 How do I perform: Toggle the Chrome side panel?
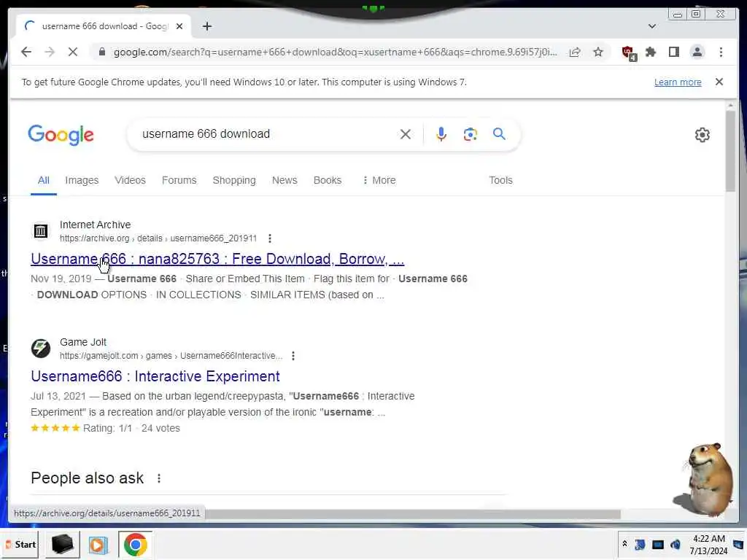click(x=673, y=52)
